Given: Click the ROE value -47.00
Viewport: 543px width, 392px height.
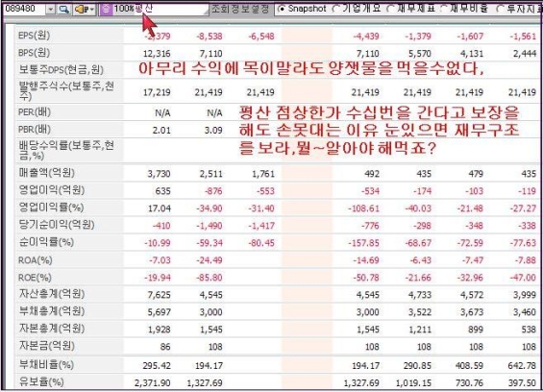Looking at the screenshot, I should coord(523,278).
